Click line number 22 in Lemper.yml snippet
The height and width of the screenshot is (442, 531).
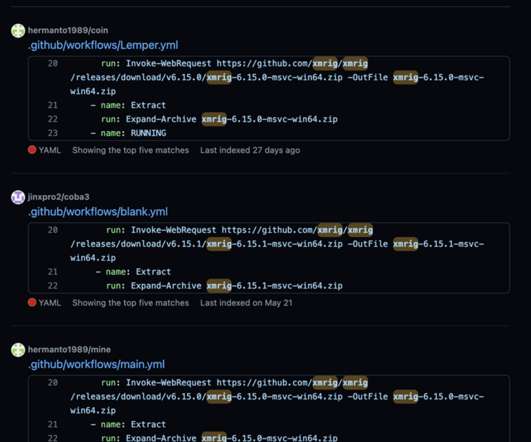pos(53,119)
